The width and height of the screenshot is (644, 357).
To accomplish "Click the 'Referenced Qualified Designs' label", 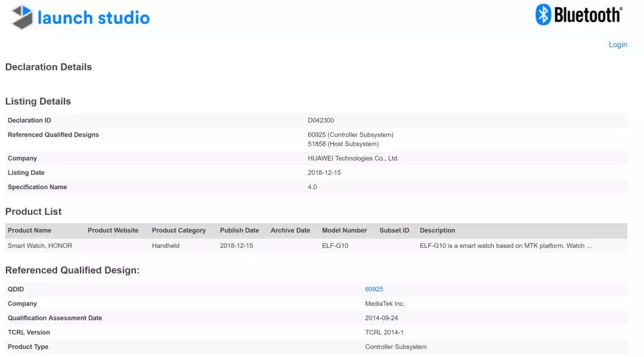I will point(54,134).
